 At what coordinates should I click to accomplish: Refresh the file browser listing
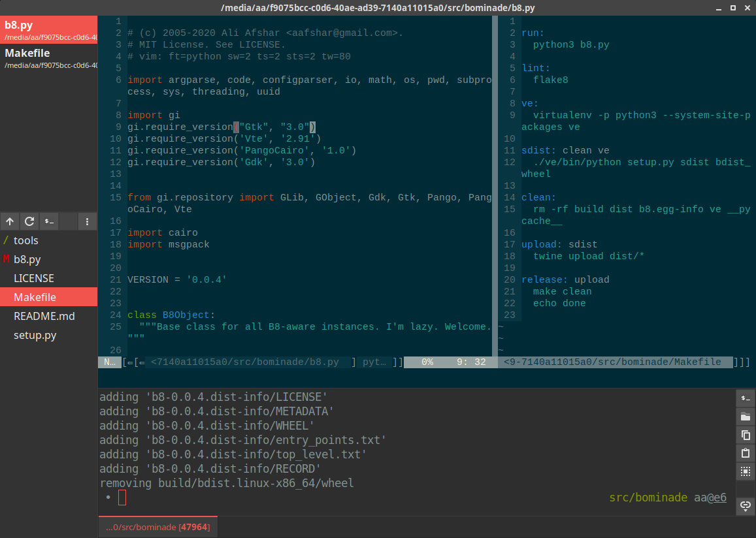pos(29,221)
